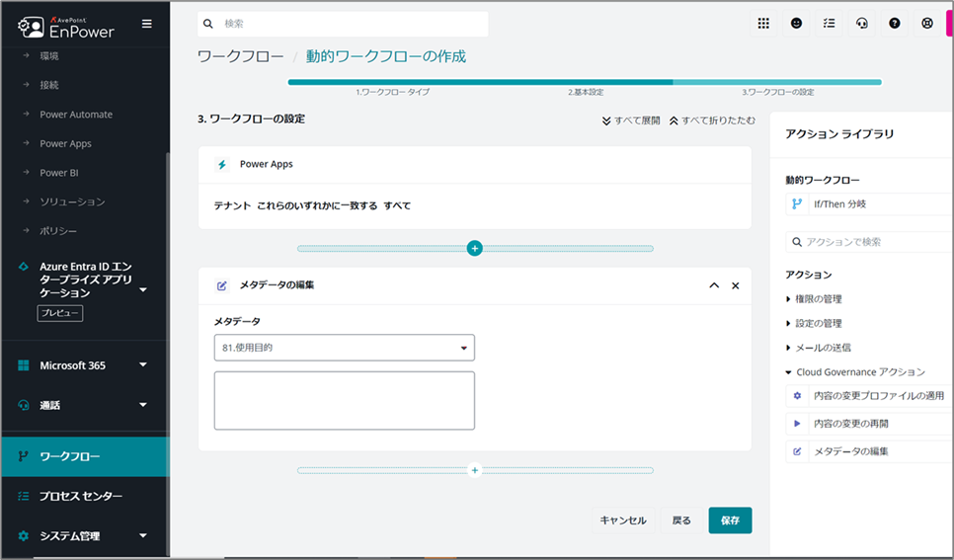Click the プレビュー badge in the sidebar
The image size is (954, 560).
pos(59,313)
